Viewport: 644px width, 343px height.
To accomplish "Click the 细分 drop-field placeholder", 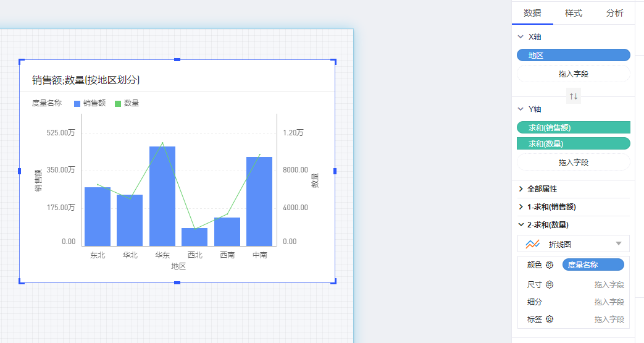I will point(609,302).
